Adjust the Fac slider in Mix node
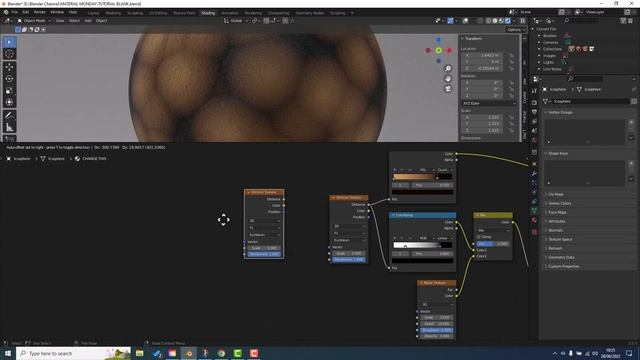 [x=493, y=244]
